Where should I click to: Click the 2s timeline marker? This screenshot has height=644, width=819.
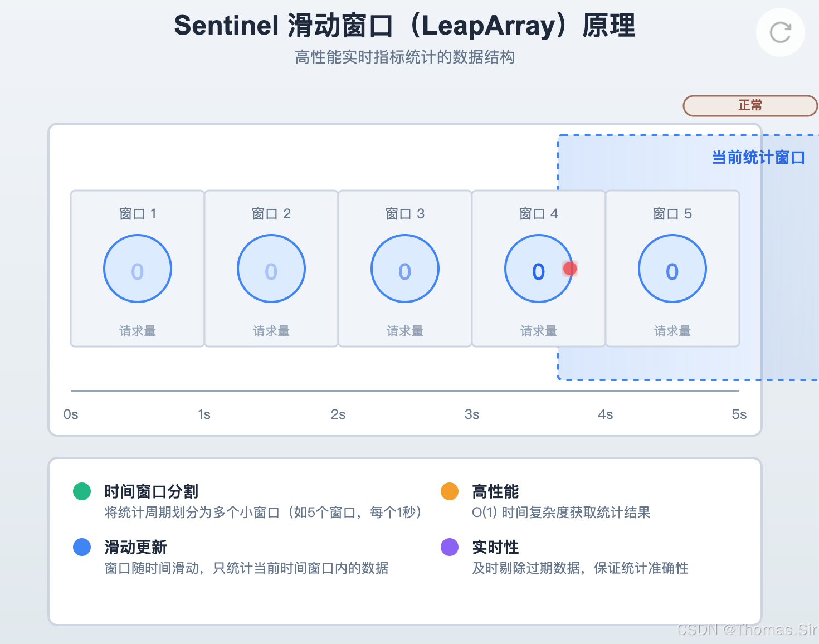pos(338,414)
